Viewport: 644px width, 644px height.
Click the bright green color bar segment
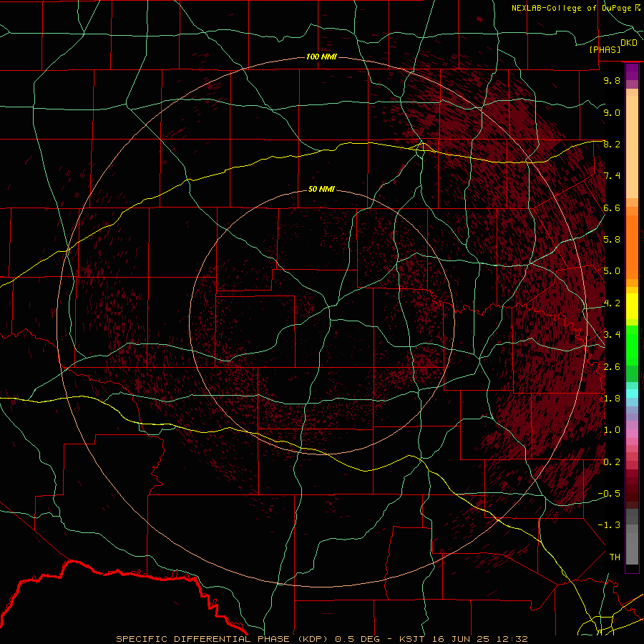632,345
